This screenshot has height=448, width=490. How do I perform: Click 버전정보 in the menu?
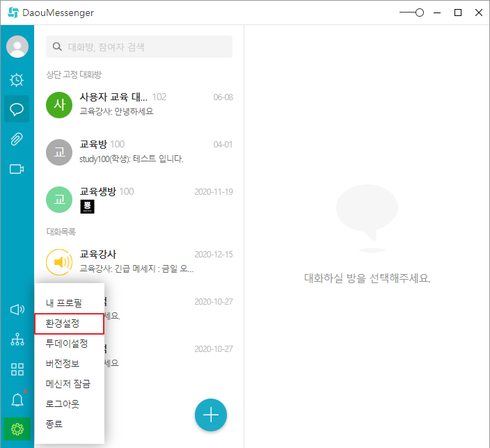tap(63, 364)
